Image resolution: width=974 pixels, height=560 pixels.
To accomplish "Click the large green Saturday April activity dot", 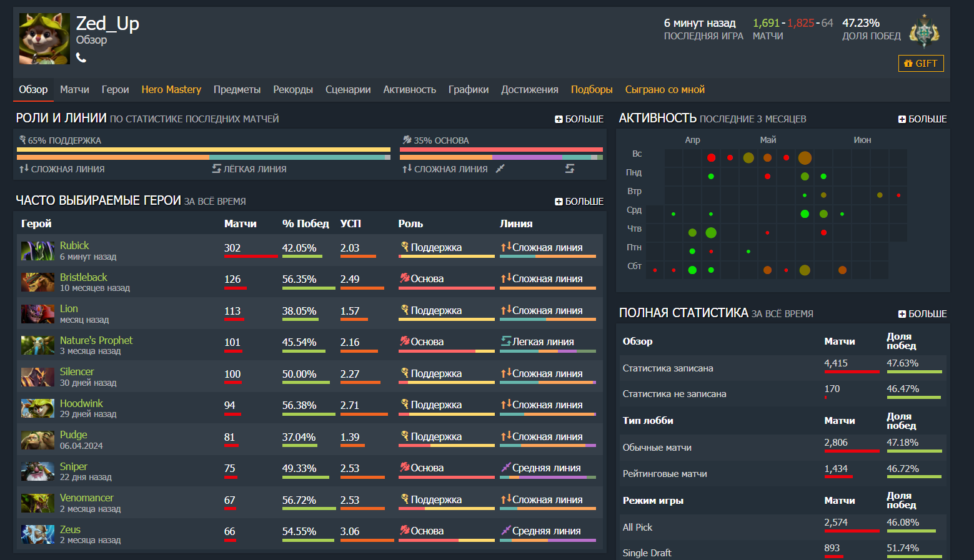I will click(x=692, y=270).
